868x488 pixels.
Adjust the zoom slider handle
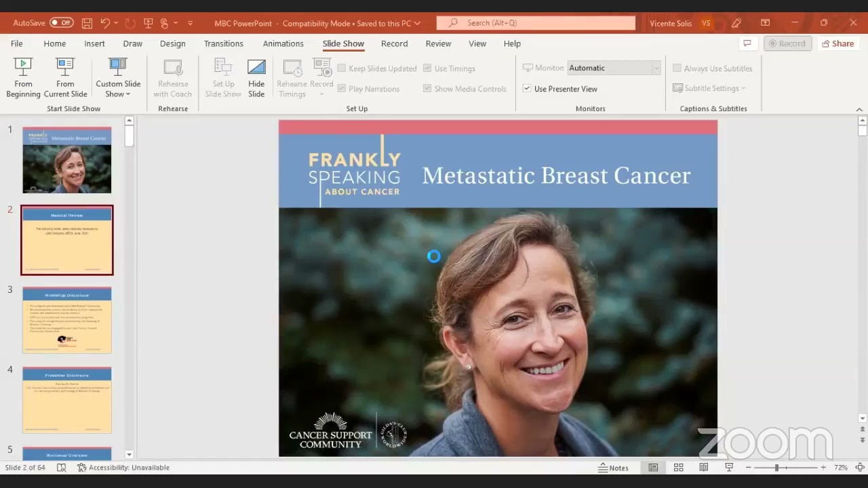click(776, 468)
